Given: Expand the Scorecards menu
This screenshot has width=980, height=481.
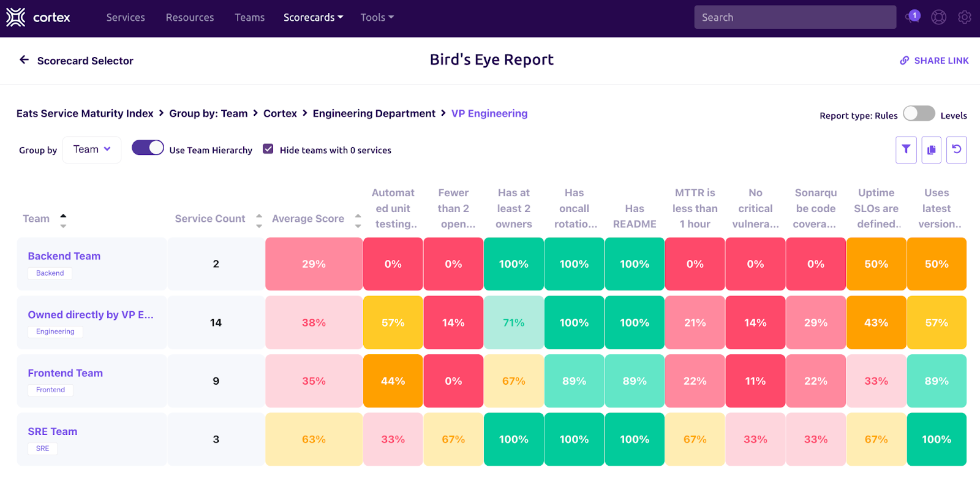Looking at the screenshot, I should (x=313, y=18).
